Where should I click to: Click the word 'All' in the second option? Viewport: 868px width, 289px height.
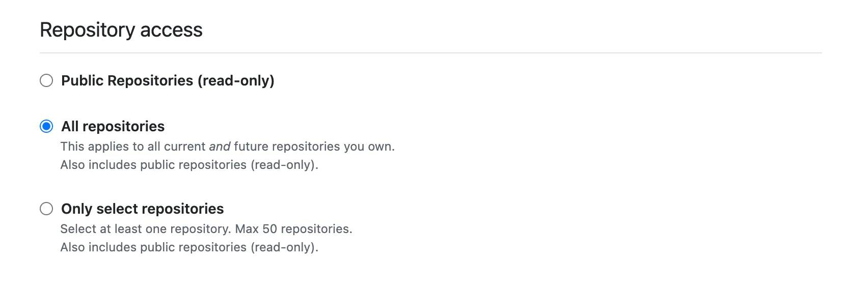click(x=70, y=126)
